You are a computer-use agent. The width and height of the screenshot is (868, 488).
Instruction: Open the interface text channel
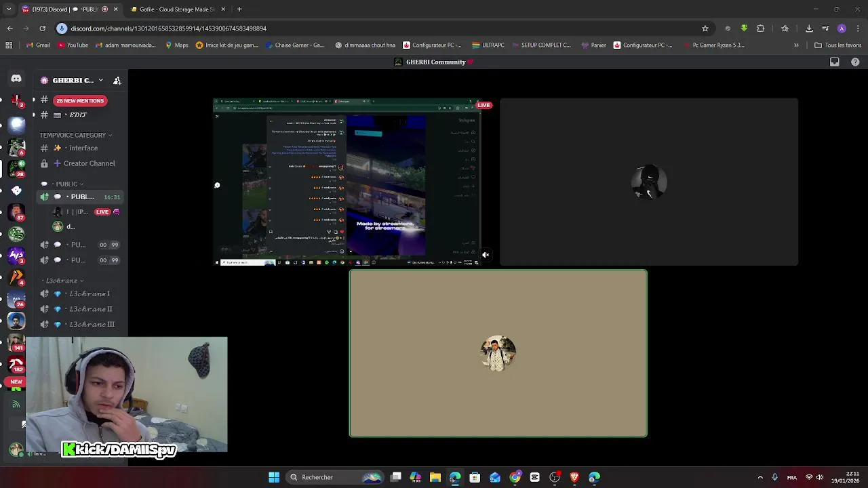coord(81,148)
